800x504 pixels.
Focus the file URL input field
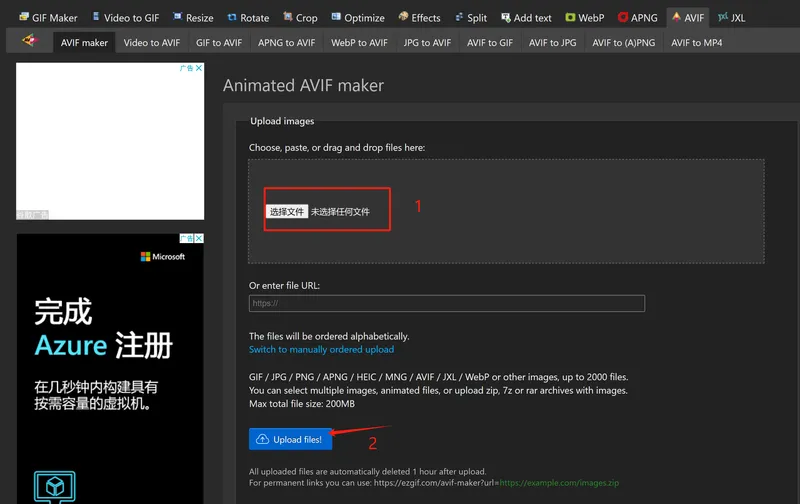(x=446, y=304)
